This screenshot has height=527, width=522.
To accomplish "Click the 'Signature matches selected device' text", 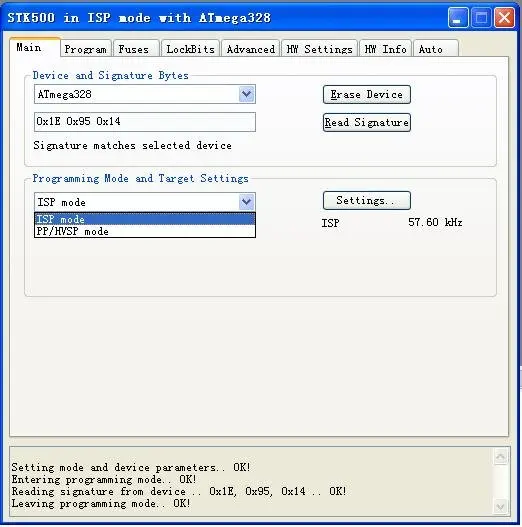I will coord(132,146).
